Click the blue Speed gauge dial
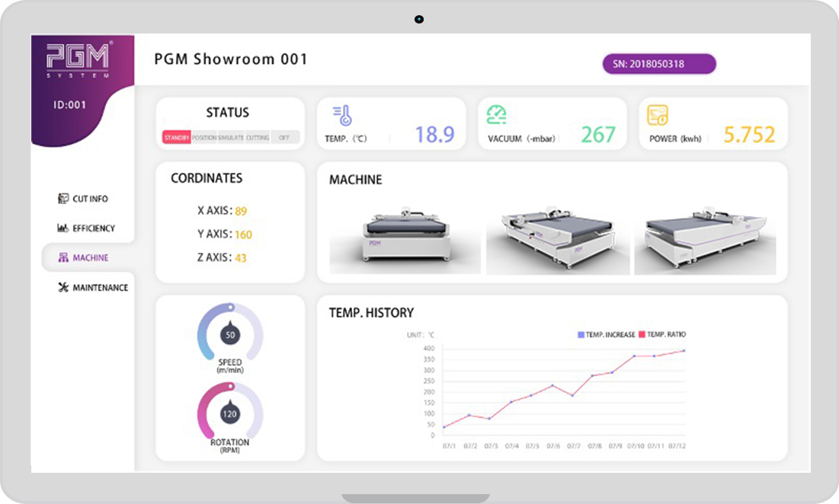The image size is (839, 504). point(230,331)
